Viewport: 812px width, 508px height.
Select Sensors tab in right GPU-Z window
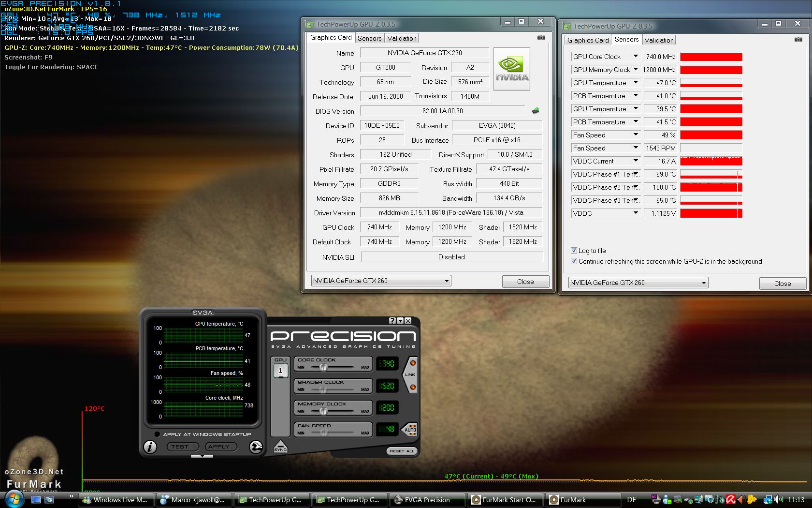(x=627, y=39)
